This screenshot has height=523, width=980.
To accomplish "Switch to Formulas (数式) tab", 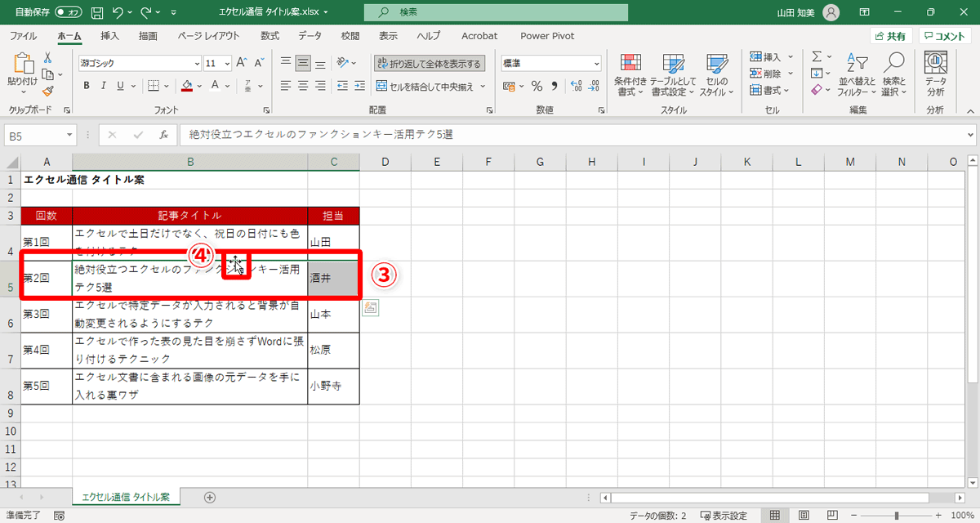I will point(269,36).
